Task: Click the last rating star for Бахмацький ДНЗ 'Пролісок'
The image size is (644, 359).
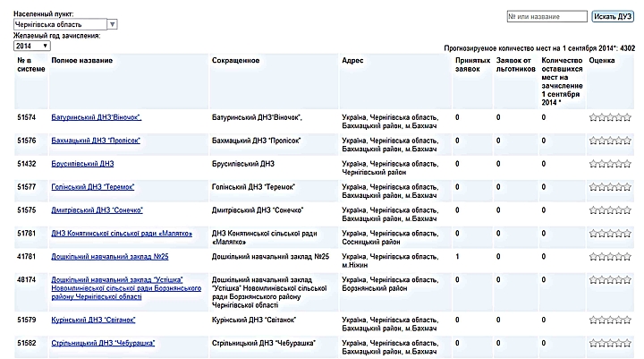Action: [627, 141]
